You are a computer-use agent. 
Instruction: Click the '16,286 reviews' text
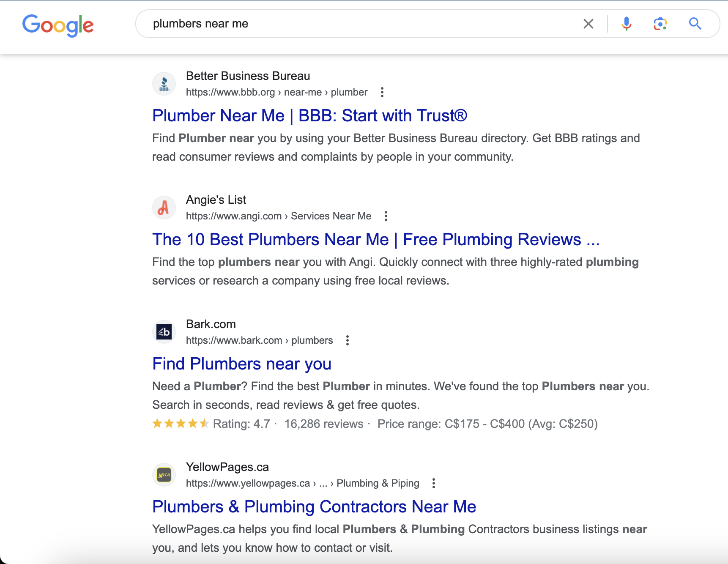point(324,424)
